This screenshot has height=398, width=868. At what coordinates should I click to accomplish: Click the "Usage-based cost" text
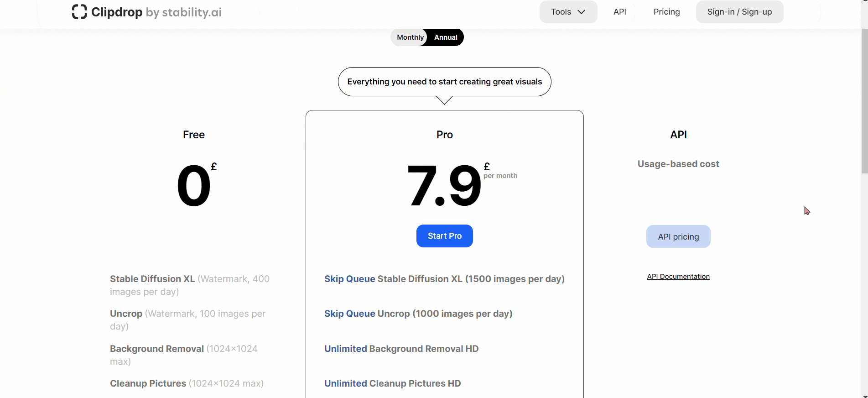click(678, 164)
